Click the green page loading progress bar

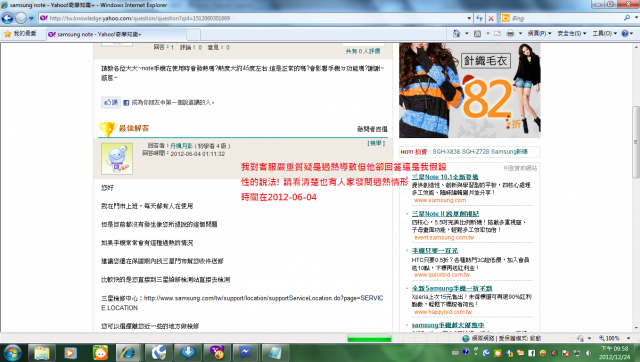coord(369,338)
